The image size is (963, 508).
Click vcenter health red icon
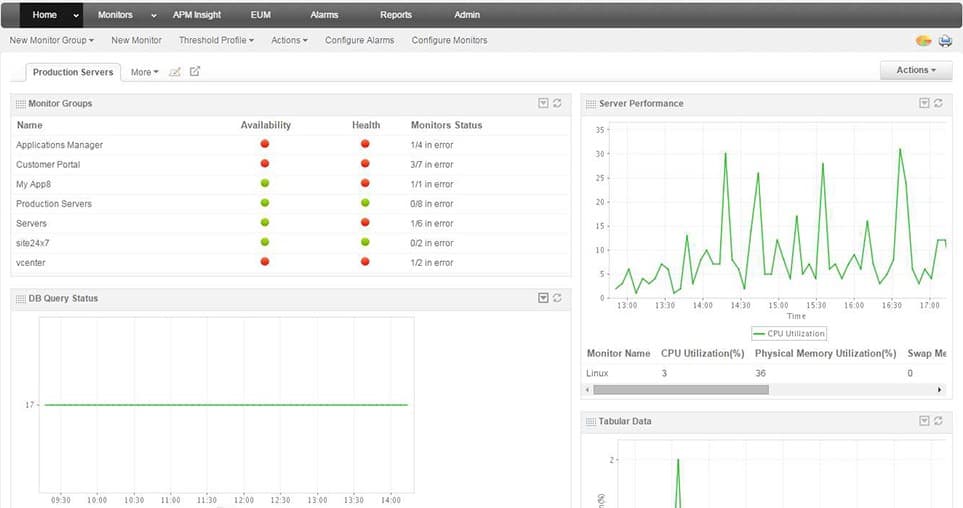click(365, 262)
